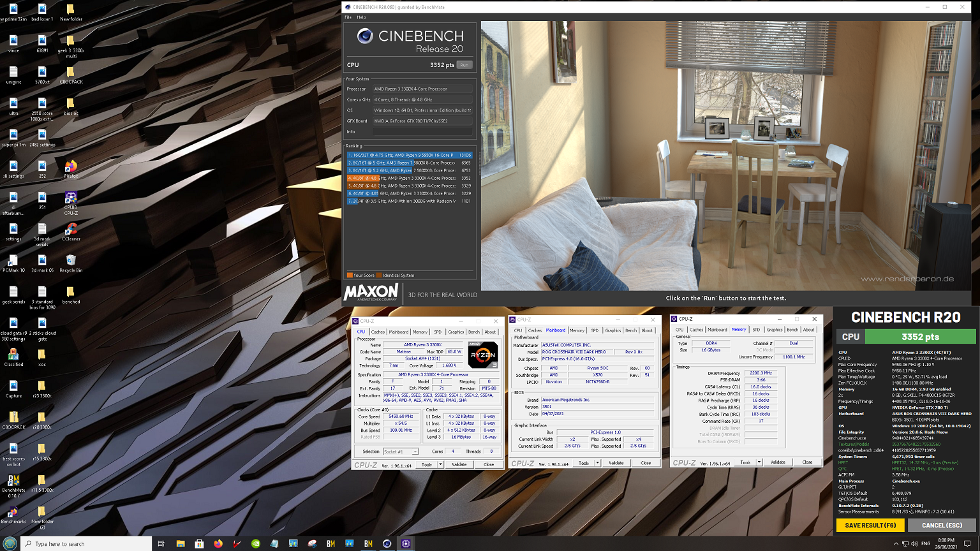Click the green 3352 pts BenchMate score bar
Image resolution: width=980 pixels, height=551 pixels.
pos(921,337)
